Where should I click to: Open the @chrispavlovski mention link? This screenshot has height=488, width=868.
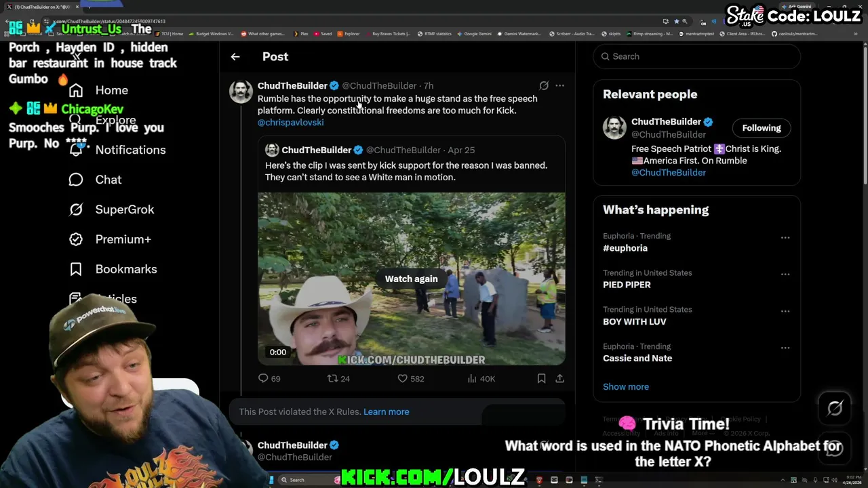(x=290, y=123)
